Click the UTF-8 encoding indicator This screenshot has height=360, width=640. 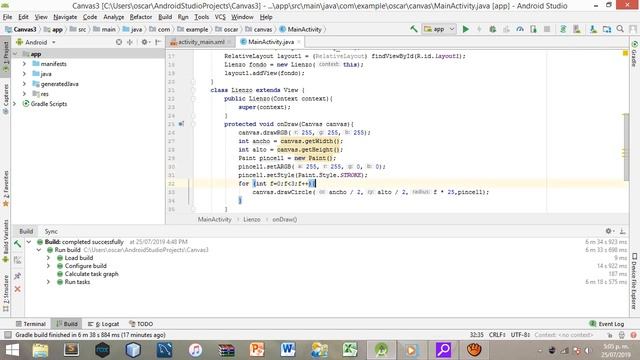[520, 335]
